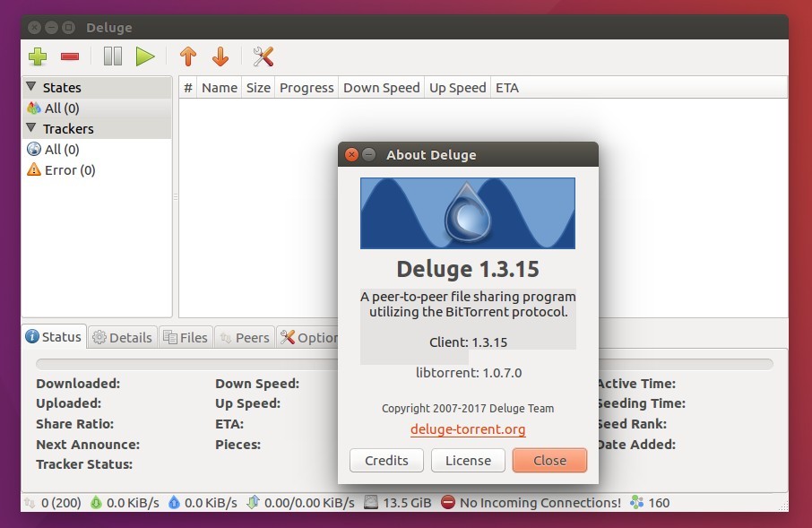Viewport: 812px width, 528px height.
Task: Open the deluge-torrent.org link
Action: pyautogui.click(x=468, y=429)
